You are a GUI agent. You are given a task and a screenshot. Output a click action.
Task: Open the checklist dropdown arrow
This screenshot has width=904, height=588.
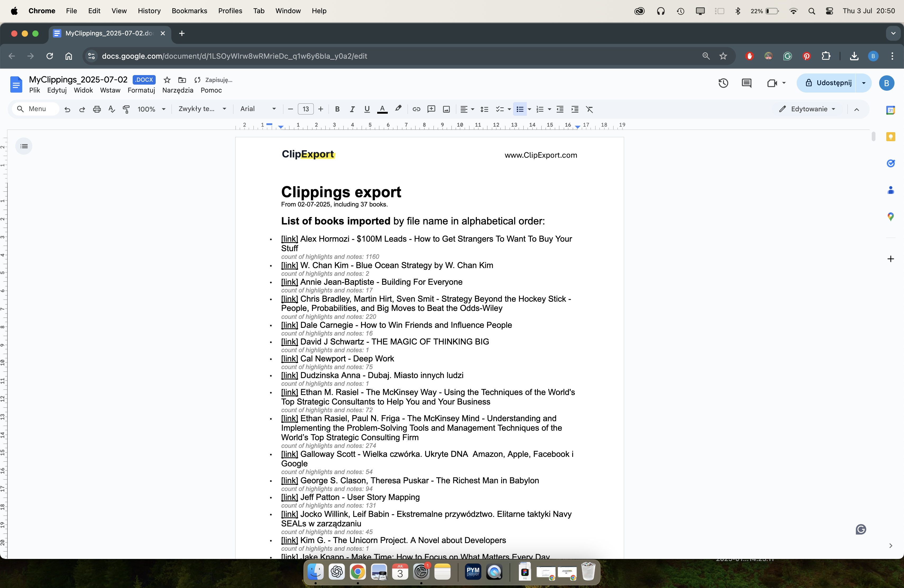pyautogui.click(x=509, y=109)
